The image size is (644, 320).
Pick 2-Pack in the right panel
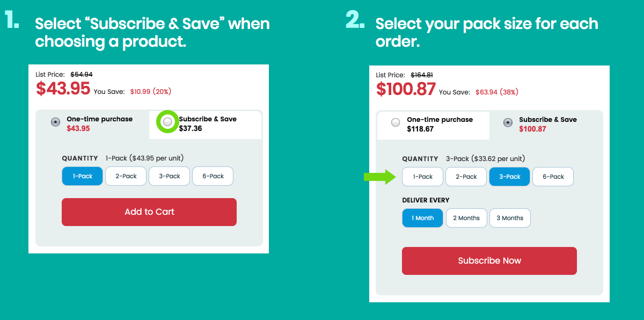(x=466, y=177)
